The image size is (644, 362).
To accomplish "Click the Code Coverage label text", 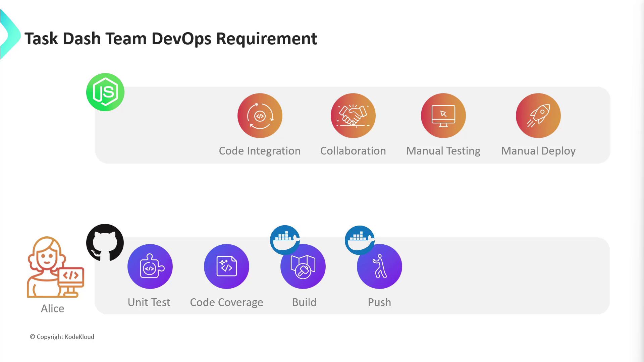I will (x=226, y=302).
